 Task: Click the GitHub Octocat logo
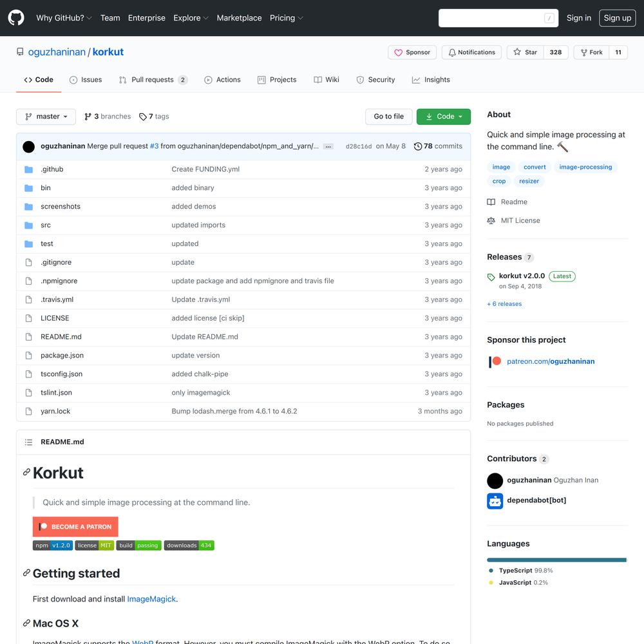click(16, 18)
